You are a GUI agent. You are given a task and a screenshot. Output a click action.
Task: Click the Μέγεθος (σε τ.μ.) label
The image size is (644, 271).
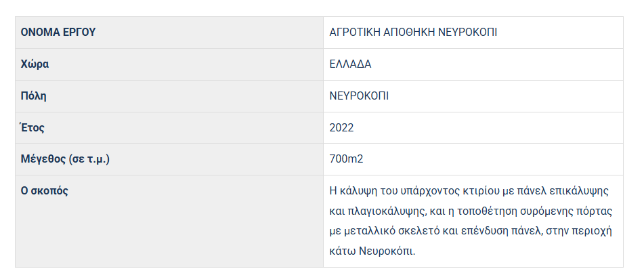(66, 159)
